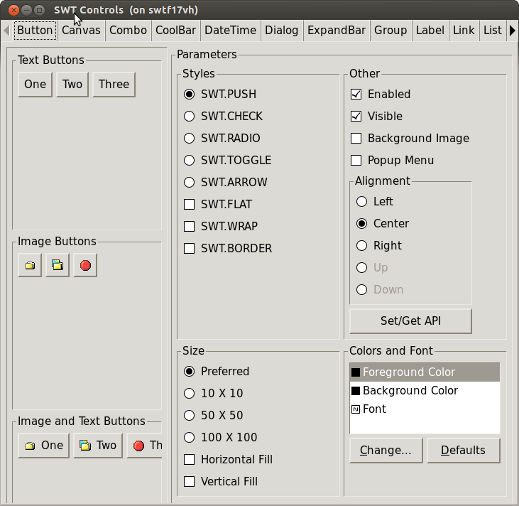Select the SWT.PUSH style radio button
Viewport: 519px width, 506px height.
point(189,94)
